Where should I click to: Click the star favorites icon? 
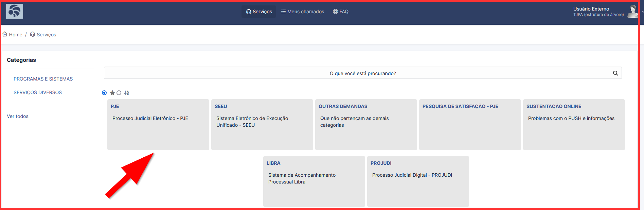point(112,93)
